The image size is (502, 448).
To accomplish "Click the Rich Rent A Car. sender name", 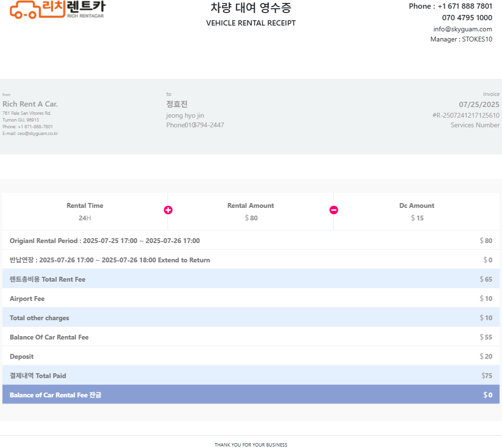I will coord(30,104).
